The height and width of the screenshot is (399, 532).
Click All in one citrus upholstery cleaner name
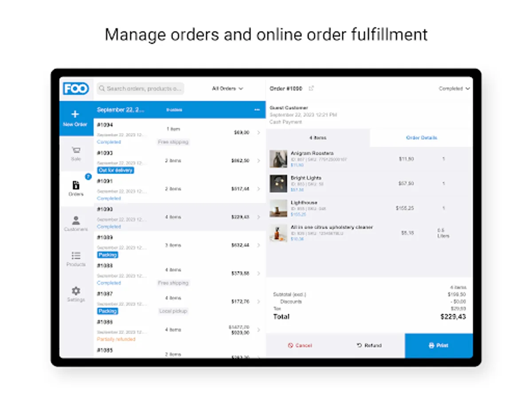332,227
